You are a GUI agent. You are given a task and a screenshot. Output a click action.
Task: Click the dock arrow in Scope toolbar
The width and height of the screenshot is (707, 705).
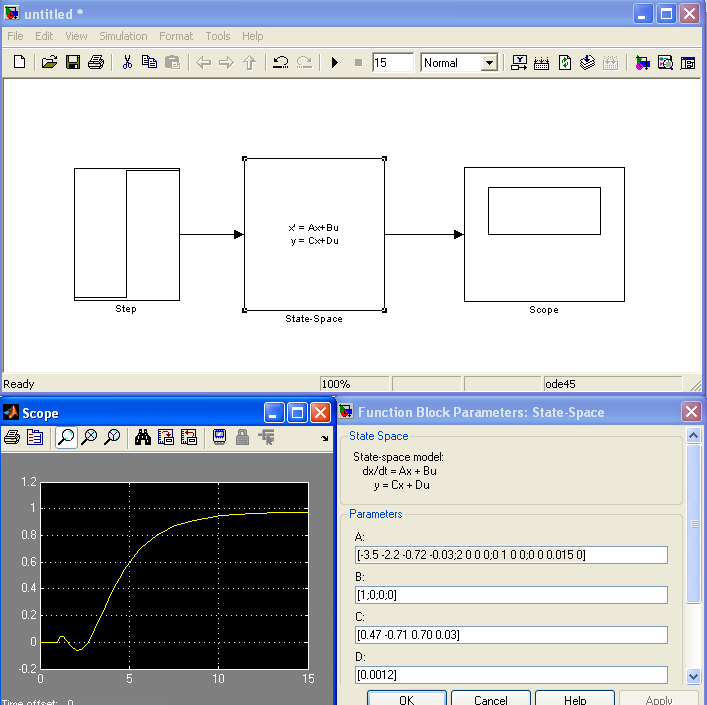(x=325, y=438)
